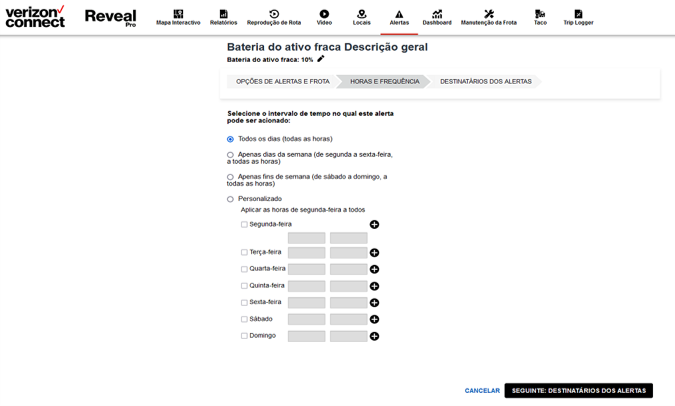Viewport: 675px width, 406px height.
Task: Open Terça-feira start time field
Action: (x=307, y=253)
